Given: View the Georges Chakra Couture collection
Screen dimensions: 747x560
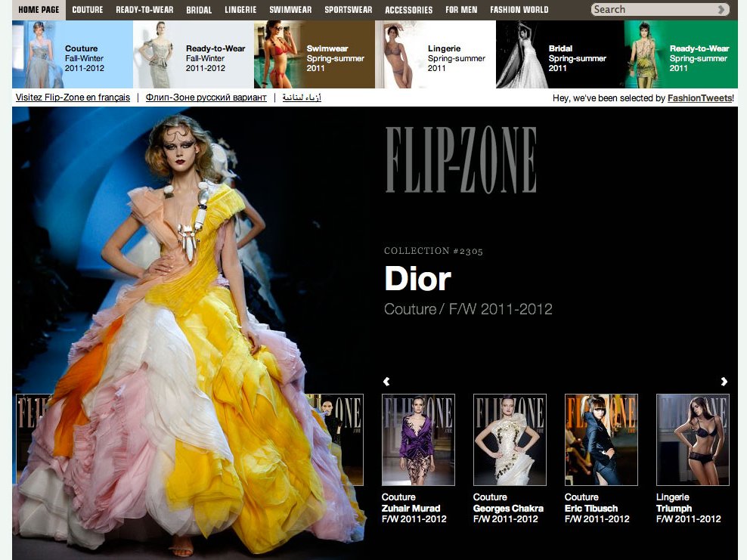Looking at the screenshot, I should pos(510,439).
